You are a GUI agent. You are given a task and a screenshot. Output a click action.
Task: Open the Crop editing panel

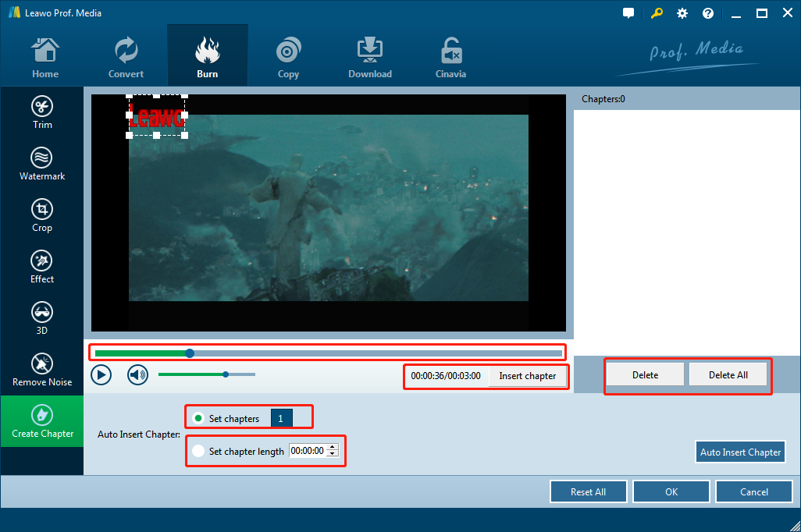42,216
